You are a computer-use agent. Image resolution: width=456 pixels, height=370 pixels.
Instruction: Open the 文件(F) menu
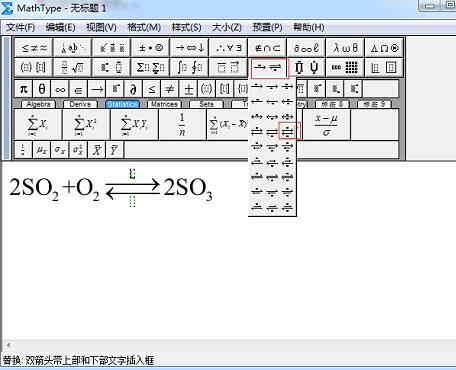click(x=20, y=27)
